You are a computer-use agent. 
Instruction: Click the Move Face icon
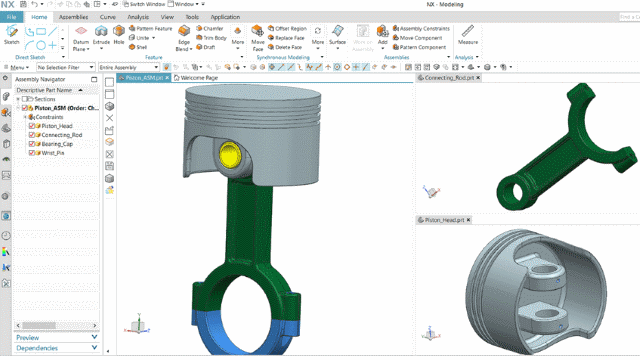257,31
